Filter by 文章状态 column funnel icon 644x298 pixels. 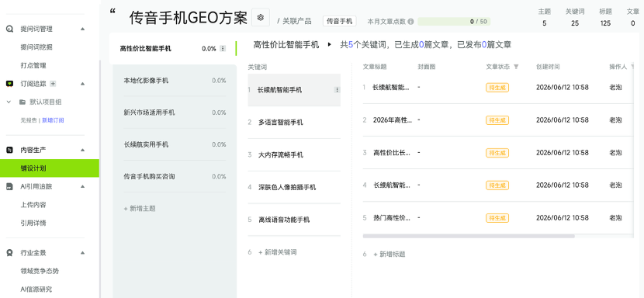516,67
